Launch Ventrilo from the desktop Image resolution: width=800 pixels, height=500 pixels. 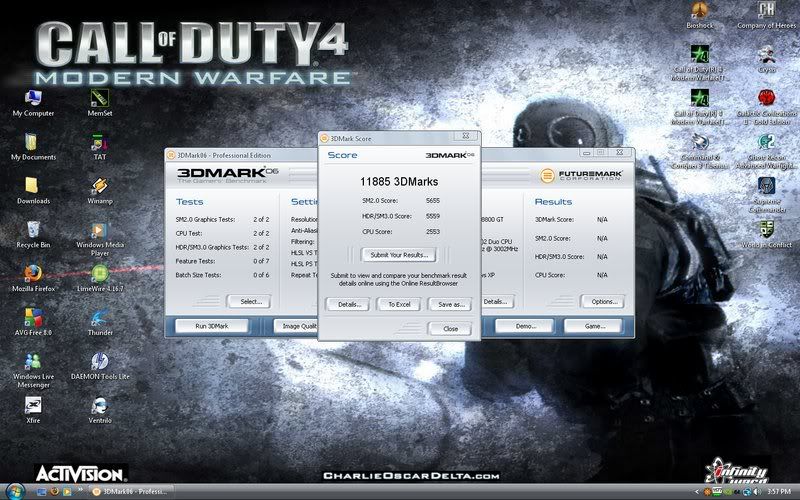pyautogui.click(x=99, y=410)
